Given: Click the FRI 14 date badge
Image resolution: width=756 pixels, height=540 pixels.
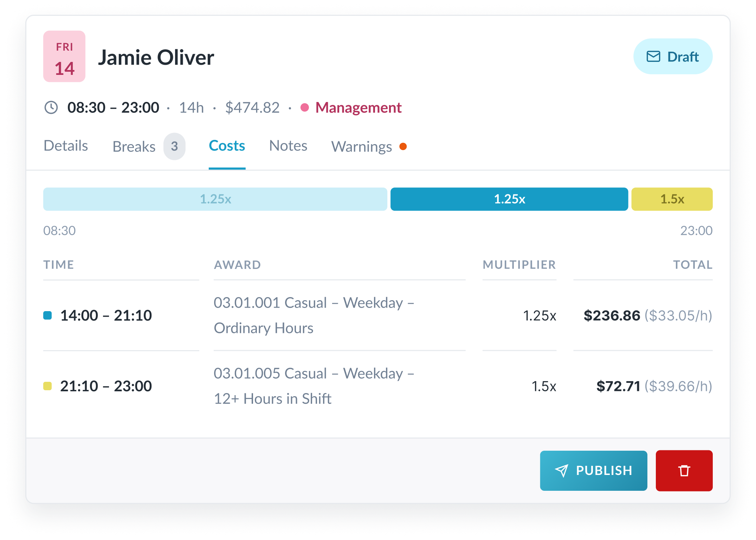Looking at the screenshot, I should pyautogui.click(x=64, y=56).
